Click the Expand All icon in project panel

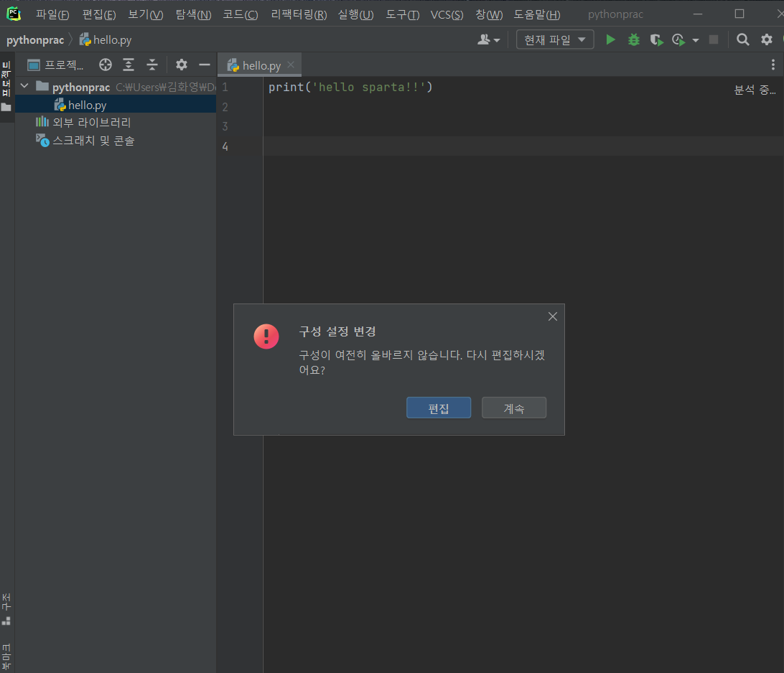tap(129, 65)
